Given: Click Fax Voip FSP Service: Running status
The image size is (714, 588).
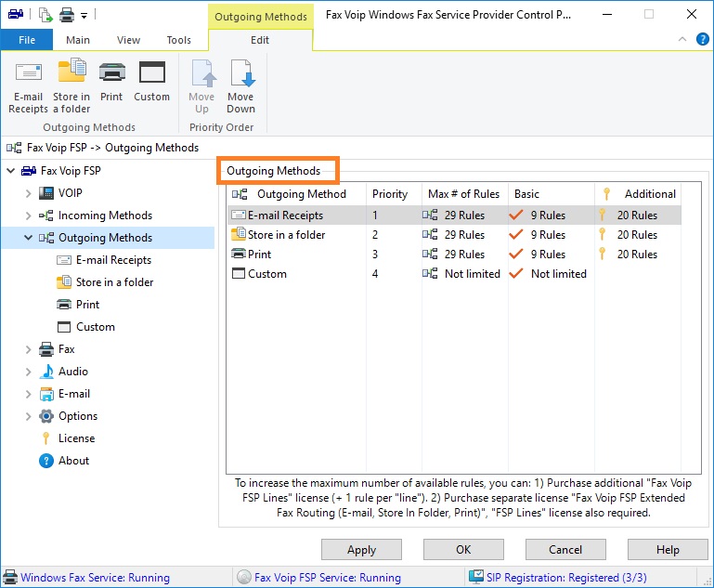Looking at the screenshot, I should click(328, 578).
